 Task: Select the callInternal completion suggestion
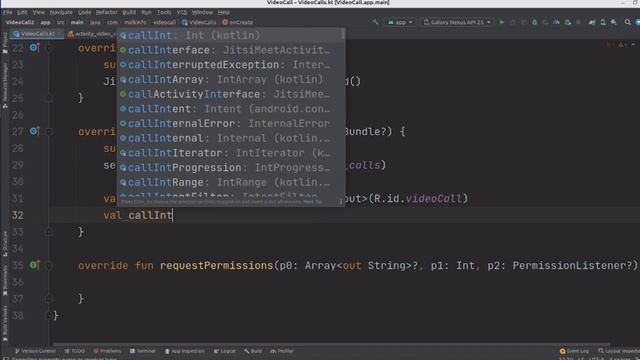pyautogui.click(x=229, y=138)
